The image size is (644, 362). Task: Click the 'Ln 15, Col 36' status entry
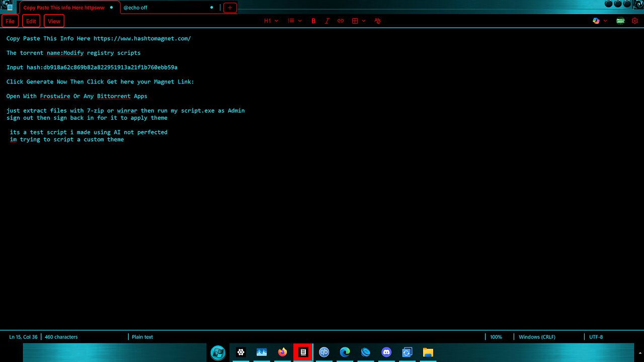click(x=23, y=337)
